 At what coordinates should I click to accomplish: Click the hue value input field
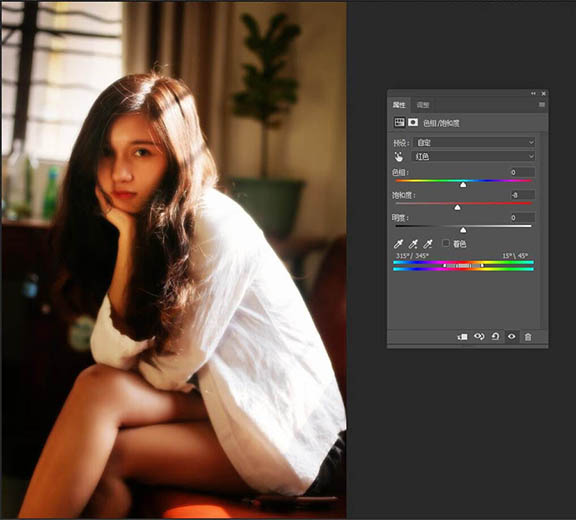pyautogui.click(x=522, y=172)
